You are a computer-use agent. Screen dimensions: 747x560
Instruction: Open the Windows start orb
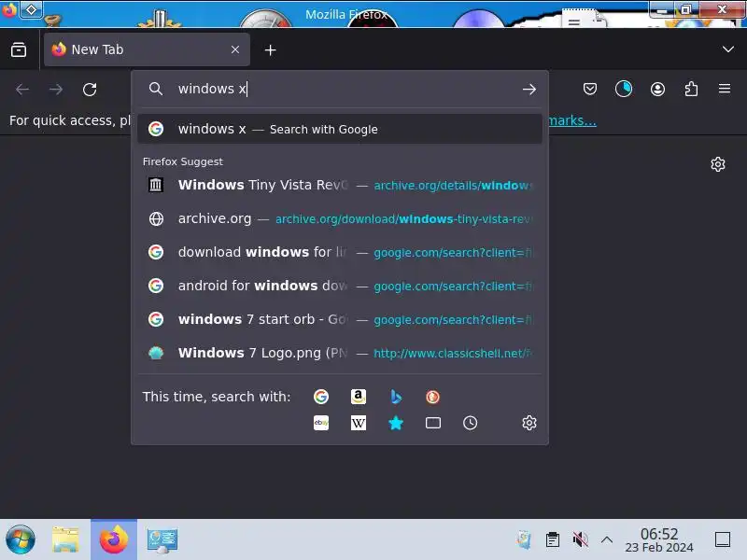[20, 539]
